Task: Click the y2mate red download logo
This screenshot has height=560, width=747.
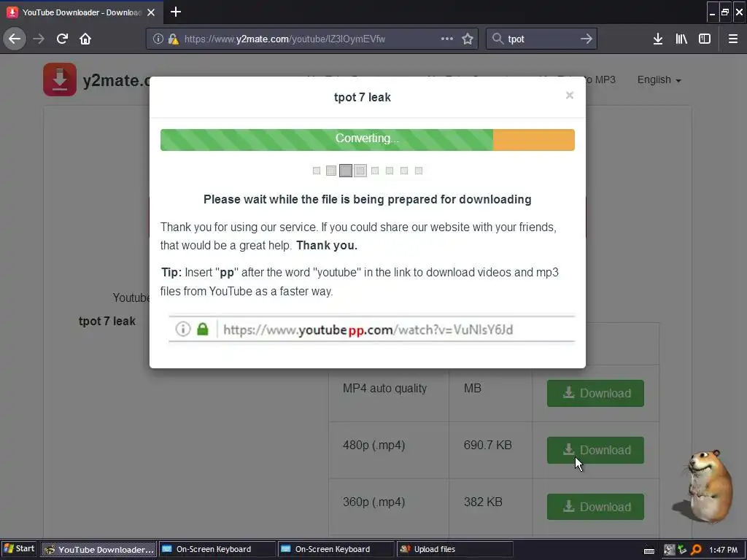Action: pyautogui.click(x=60, y=79)
